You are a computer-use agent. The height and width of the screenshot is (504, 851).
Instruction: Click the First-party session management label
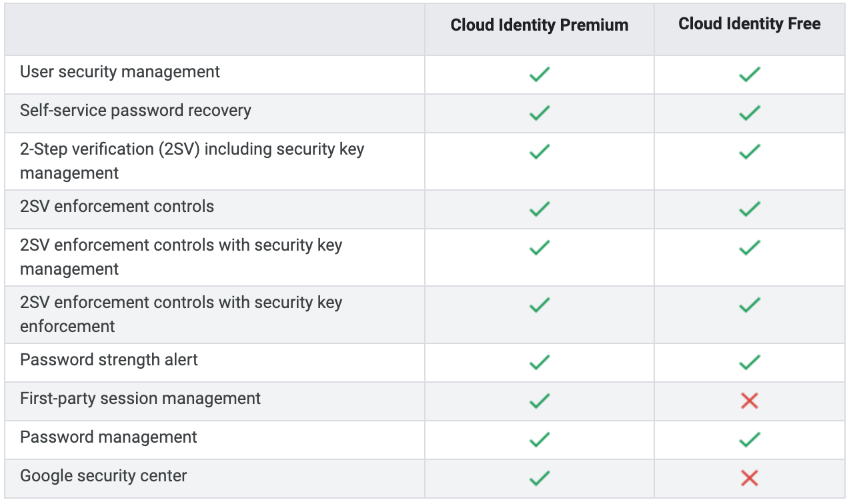pyautogui.click(x=140, y=399)
